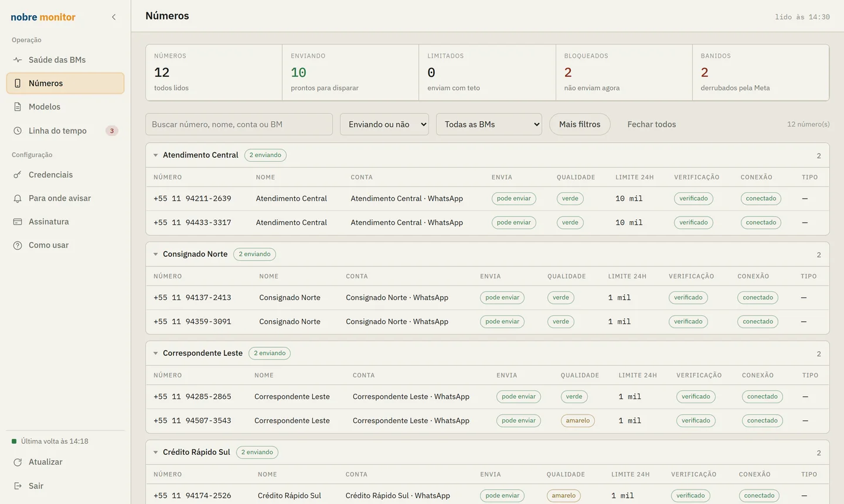The image size is (844, 504).
Task: Click the Para onde avisar bell icon
Action: click(x=18, y=198)
